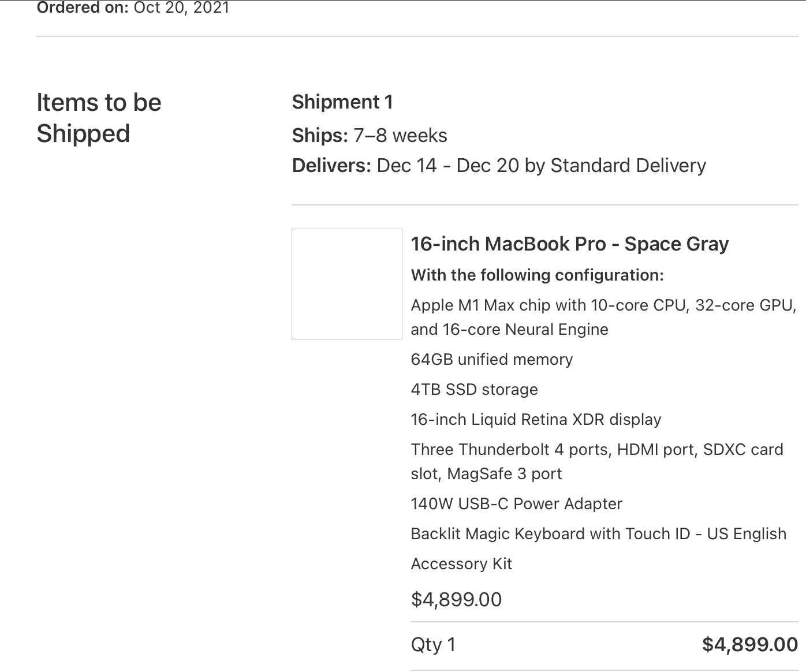The width and height of the screenshot is (806, 672).
Task: Select the 16-inch Liquid Retina XDR display line
Action: 536,419
